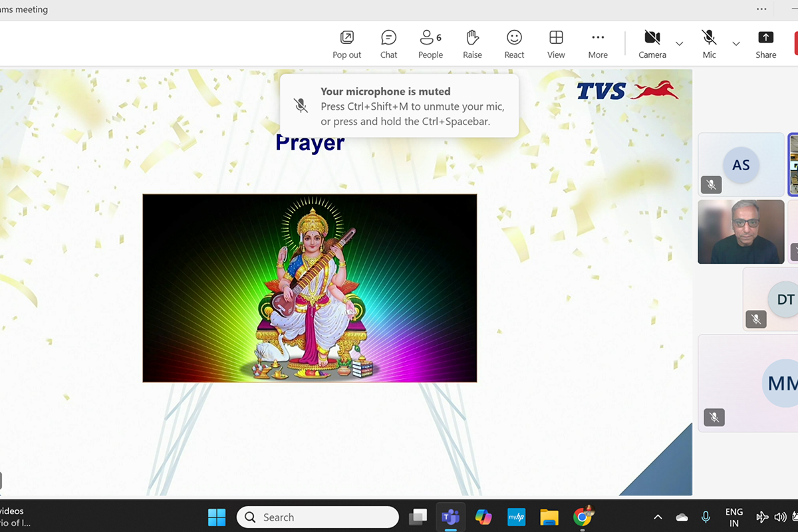This screenshot has height=532, width=798.
Task: Click the TVS logo on the slide
Action: click(x=628, y=90)
